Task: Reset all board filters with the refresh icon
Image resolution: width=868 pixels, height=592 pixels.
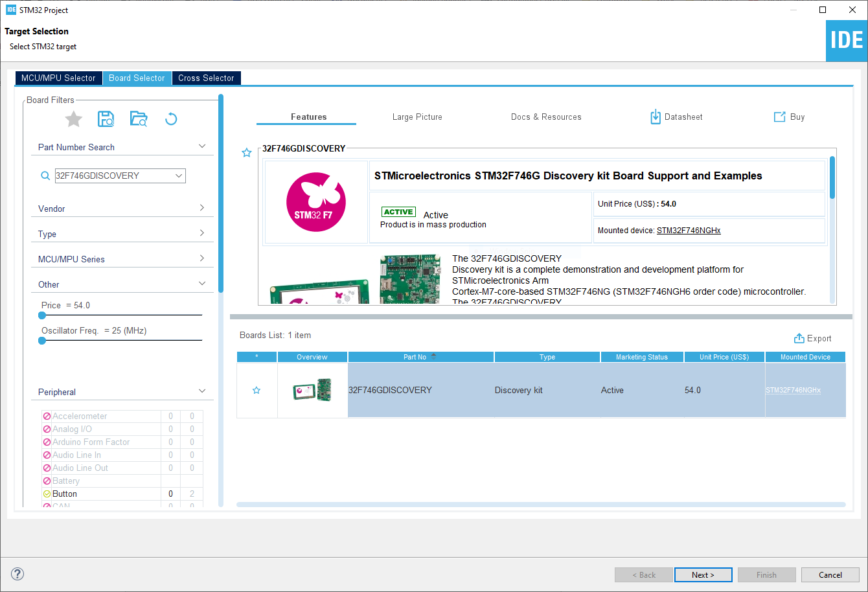Action: (171, 119)
